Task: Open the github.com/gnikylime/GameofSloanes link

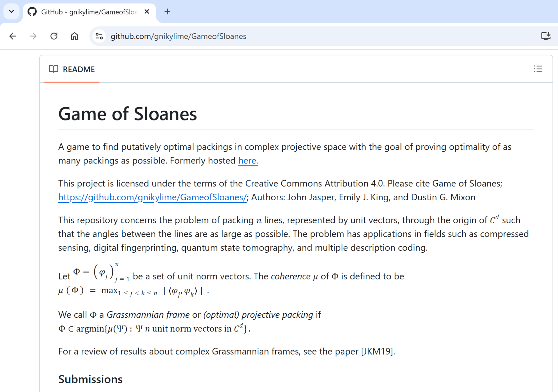Action: (x=152, y=197)
